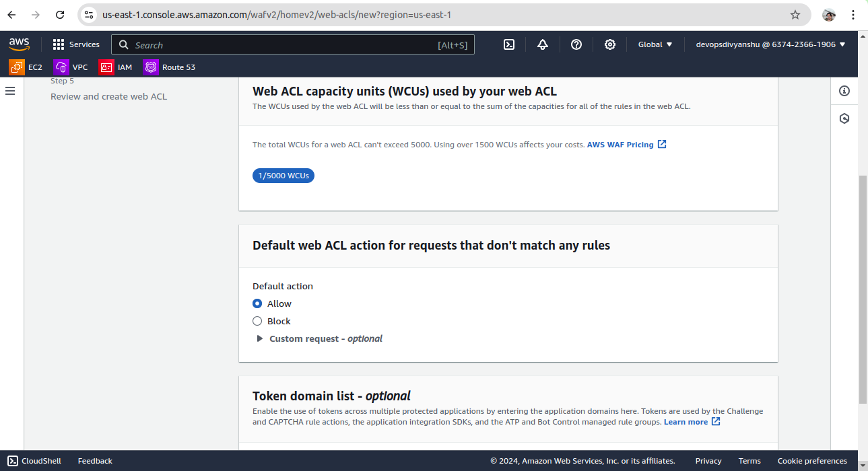This screenshot has height=471, width=868.
Task: Open the help question mark icon
Action: coord(576,44)
